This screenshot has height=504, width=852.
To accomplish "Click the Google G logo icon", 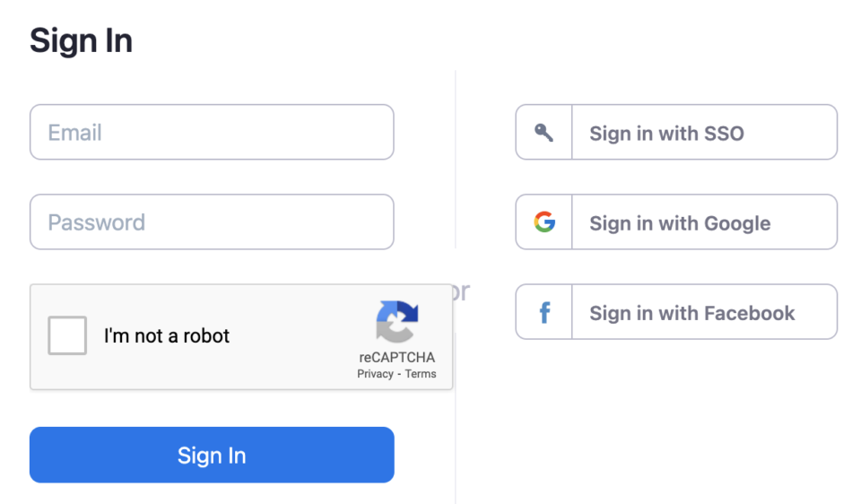I will click(x=544, y=222).
